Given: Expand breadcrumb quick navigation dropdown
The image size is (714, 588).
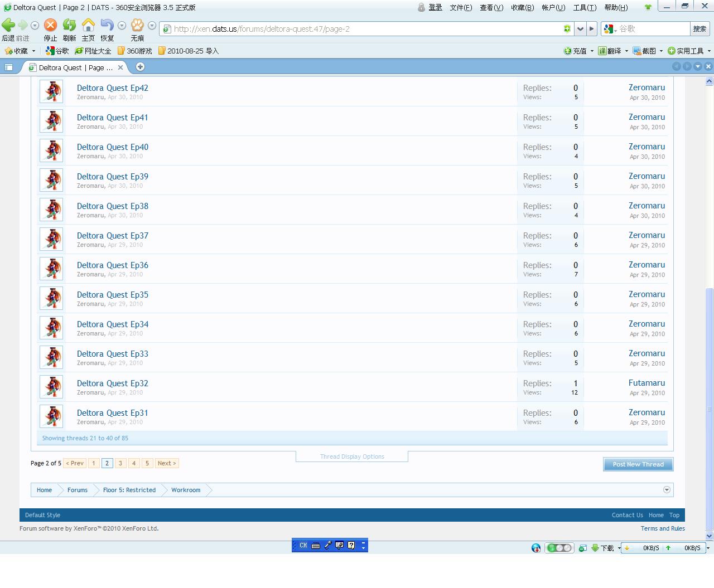Looking at the screenshot, I should tap(667, 490).
